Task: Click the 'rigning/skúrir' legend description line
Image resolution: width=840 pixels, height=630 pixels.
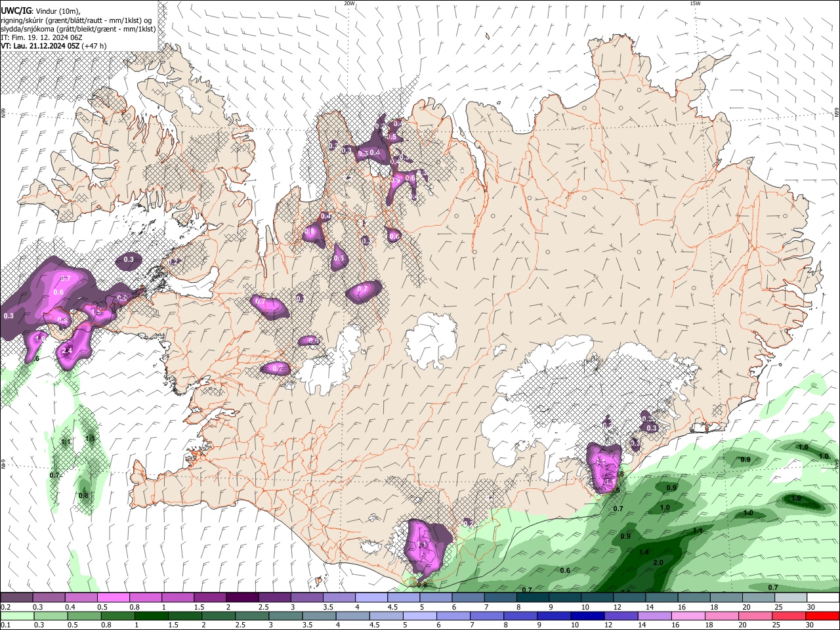Action: [76, 20]
